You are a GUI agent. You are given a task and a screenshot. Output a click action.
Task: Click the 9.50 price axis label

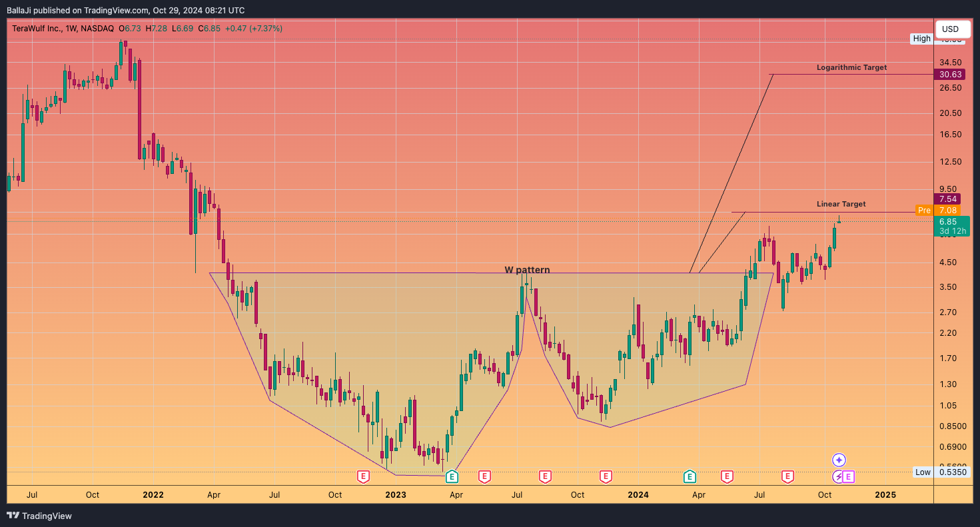tap(948, 189)
